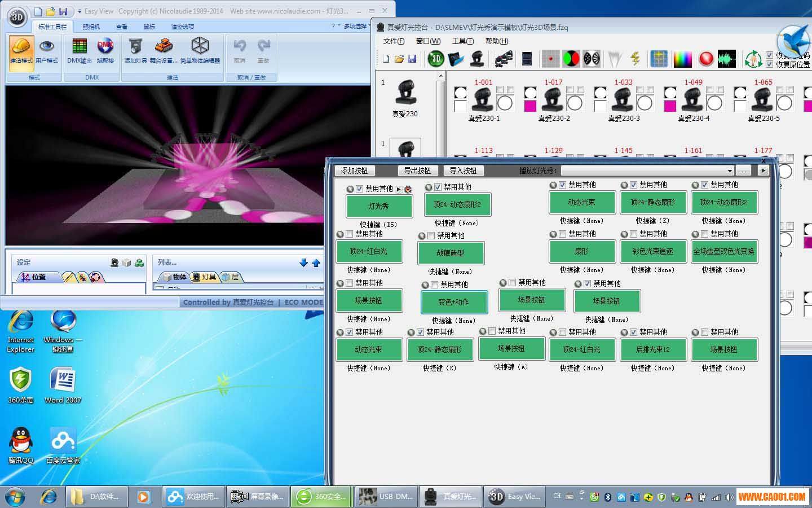Click the blue up arrow in 列表 panel

point(316,262)
